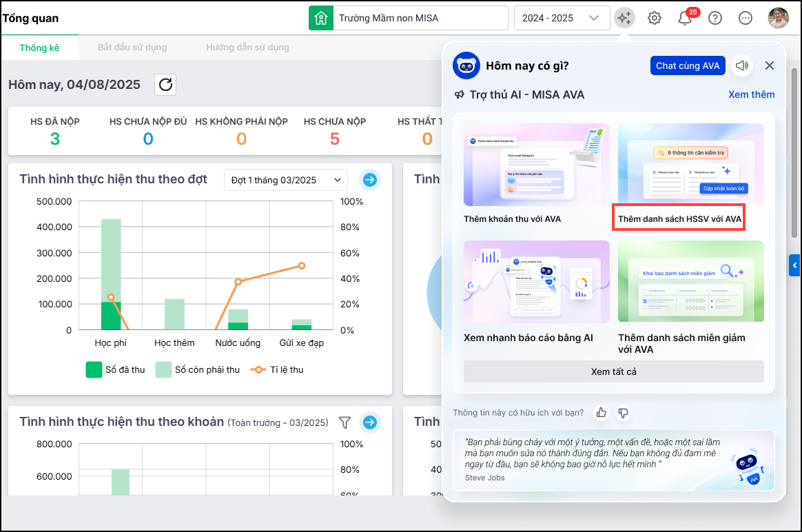Expand the blue side panel arrow tab

click(794, 265)
